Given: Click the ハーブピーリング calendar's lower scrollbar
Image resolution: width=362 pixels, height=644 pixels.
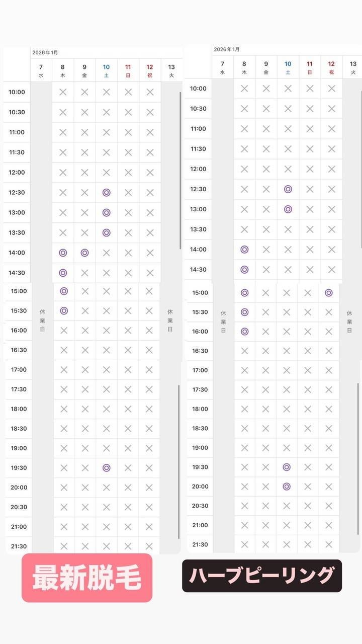Looking at the screenshot, I should pyautogui.click(x=358, y=458).
